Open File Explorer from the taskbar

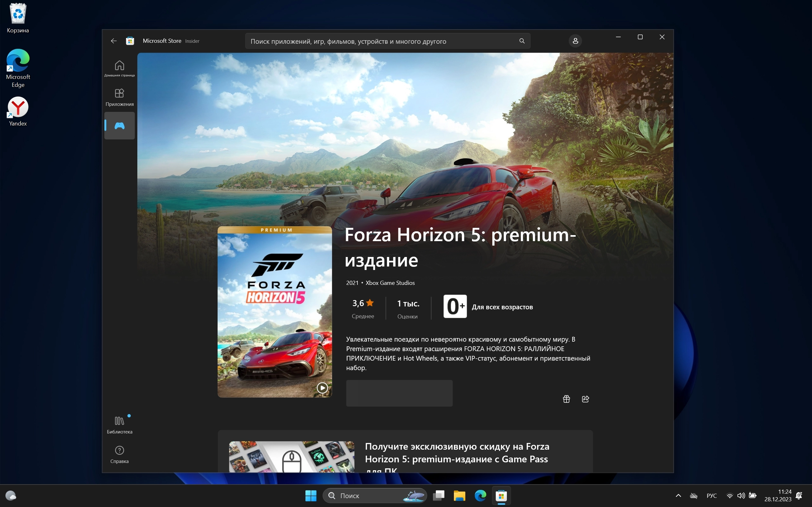459,496
